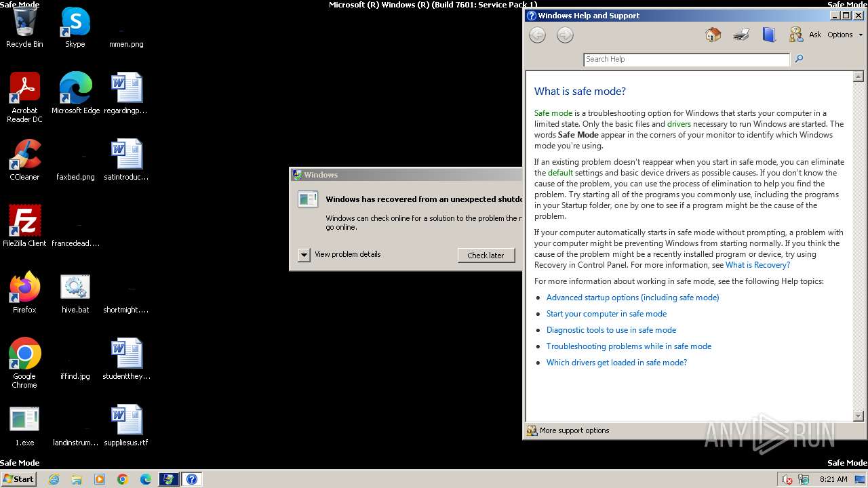The image size is (868, 488).
Task: Go to the Help and Support home page
Action: click(x=713, y=35)
